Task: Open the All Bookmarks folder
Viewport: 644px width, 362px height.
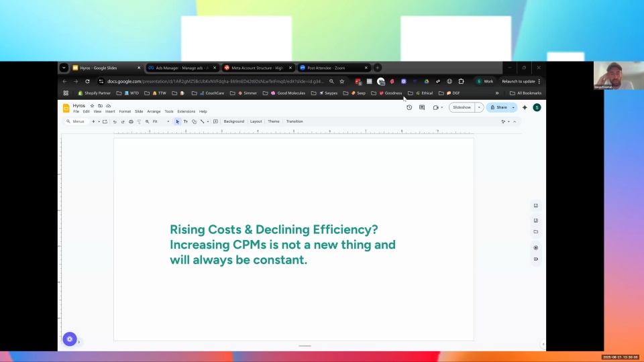Action: click(526, 93)
